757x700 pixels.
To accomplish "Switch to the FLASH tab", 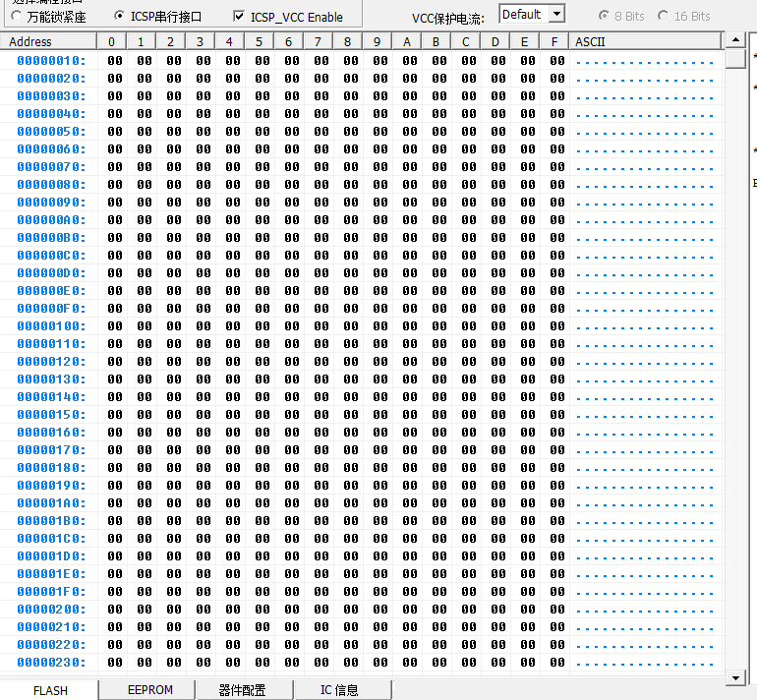I will point(50,690).
